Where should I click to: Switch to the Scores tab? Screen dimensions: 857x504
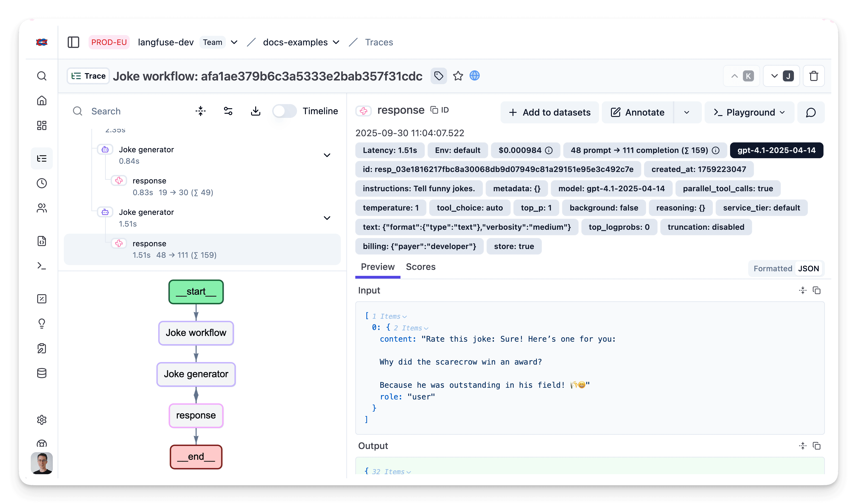[x=420, y=267]
